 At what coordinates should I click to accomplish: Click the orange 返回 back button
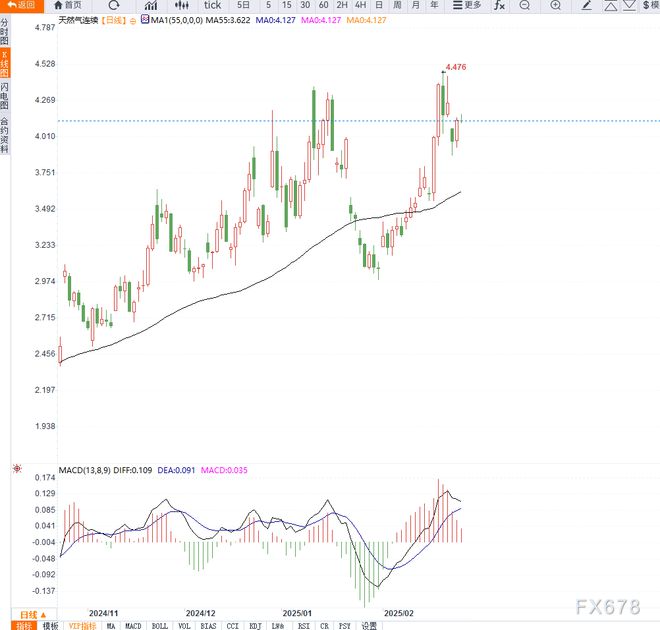click(21, 5)
